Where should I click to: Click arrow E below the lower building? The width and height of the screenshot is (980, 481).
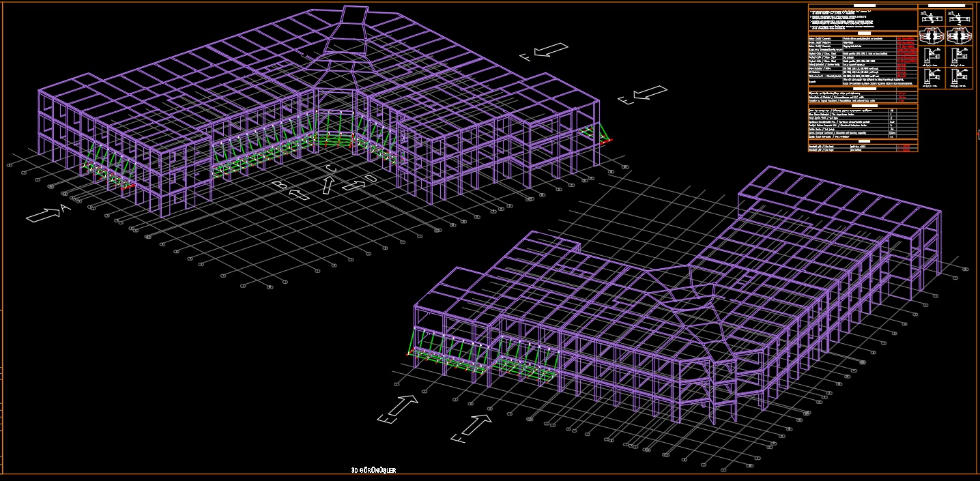pyautogui.click(x=401, y=407)
